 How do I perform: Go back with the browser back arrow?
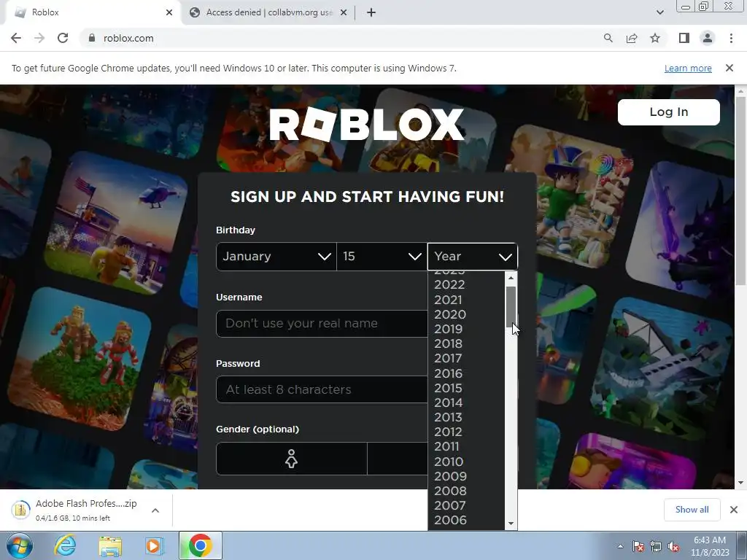point(16,38)
